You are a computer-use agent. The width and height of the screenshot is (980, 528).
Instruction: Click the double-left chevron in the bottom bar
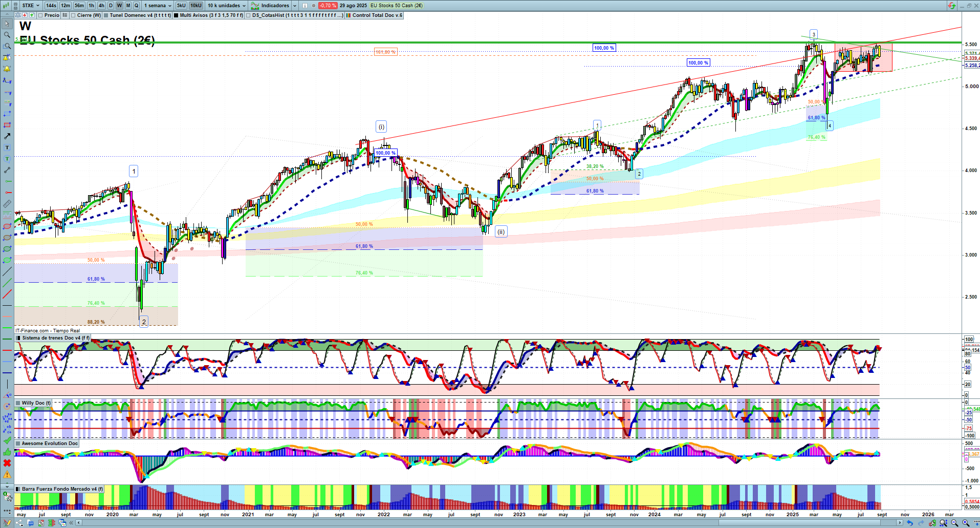coord(72,523)
